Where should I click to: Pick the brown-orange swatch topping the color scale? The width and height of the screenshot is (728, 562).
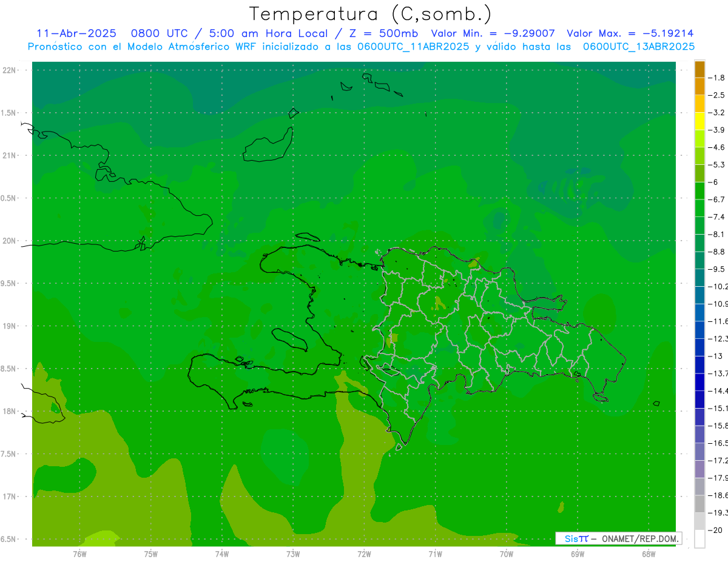click(x=699, y=69)
